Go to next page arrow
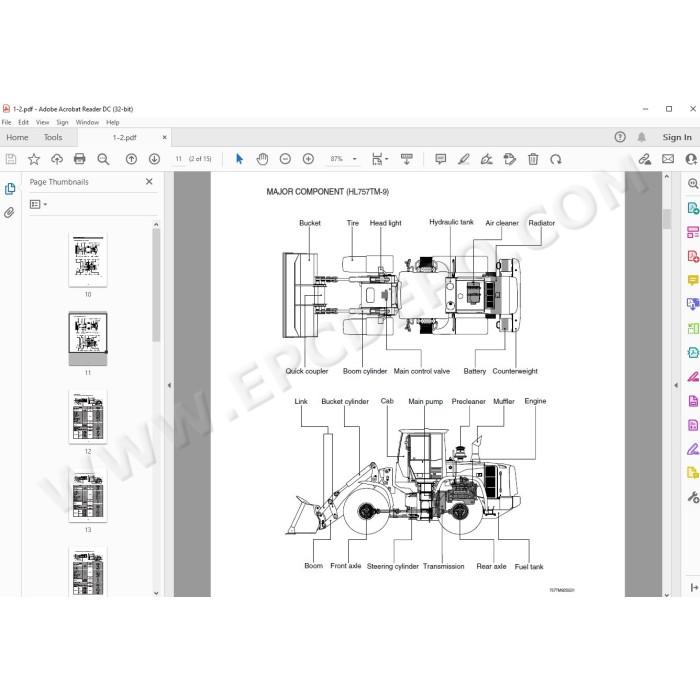Screen dimensions: 700x700 [154, 159]
